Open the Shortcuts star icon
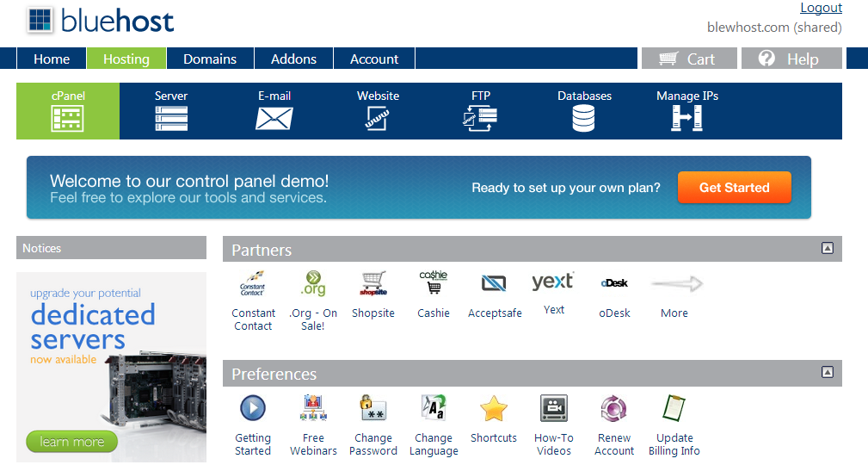Viewport: 868px width, 471px height. click(x=493, y=408)
